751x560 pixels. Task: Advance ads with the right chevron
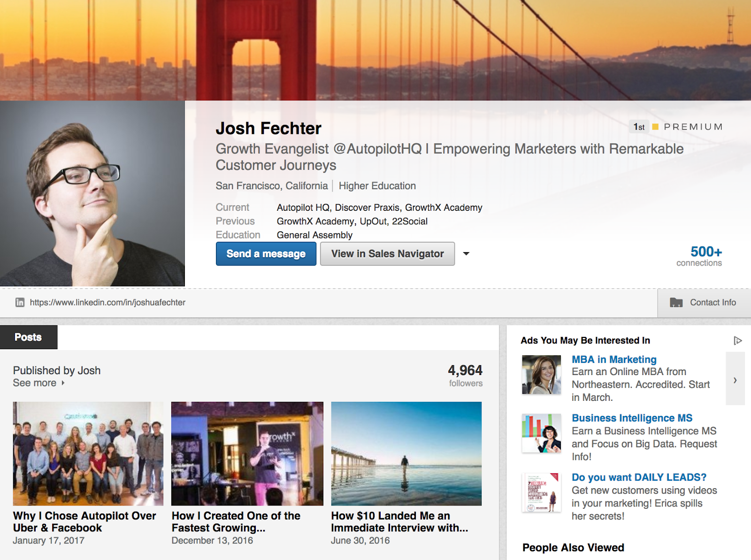[x=735, y=379]
